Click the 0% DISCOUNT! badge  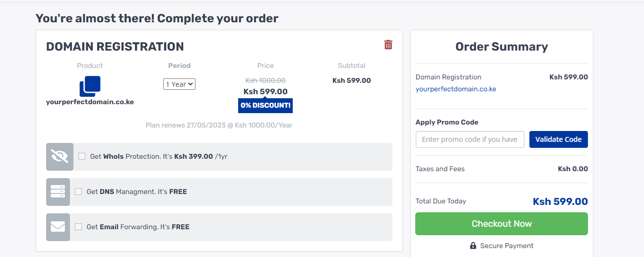click(x=265, y=106)
